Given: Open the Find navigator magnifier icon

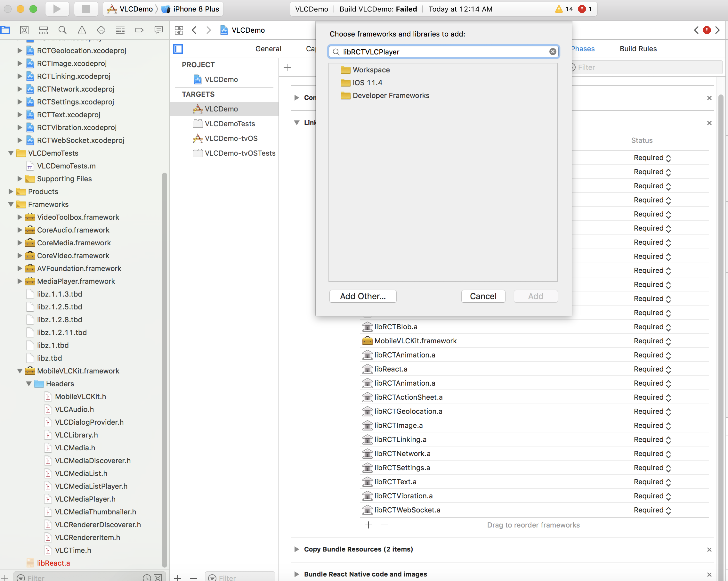Looking at the screenshot, I should click(62, 30).
